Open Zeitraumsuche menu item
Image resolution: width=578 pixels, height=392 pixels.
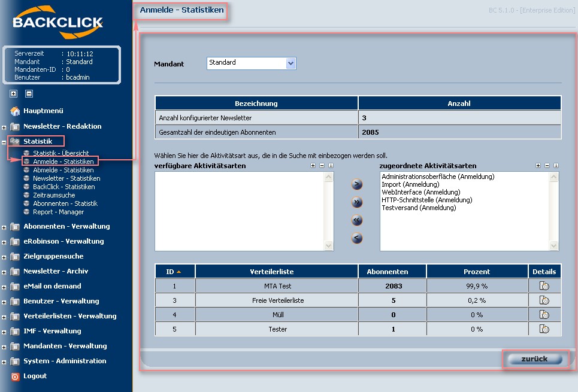tap(54, 195)
